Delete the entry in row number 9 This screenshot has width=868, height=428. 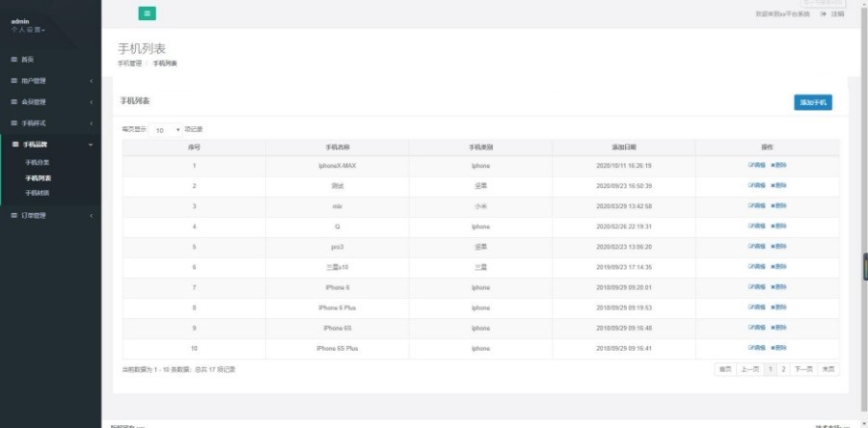(778, 327)
